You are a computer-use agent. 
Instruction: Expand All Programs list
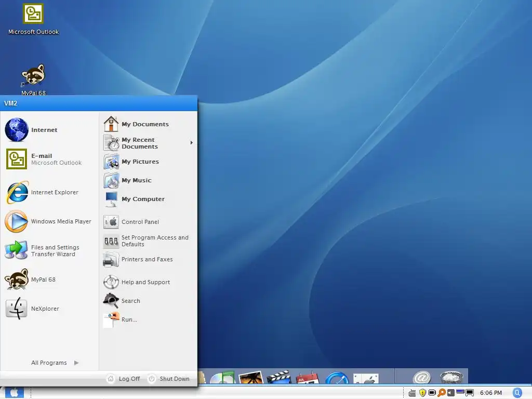point(55,363)
